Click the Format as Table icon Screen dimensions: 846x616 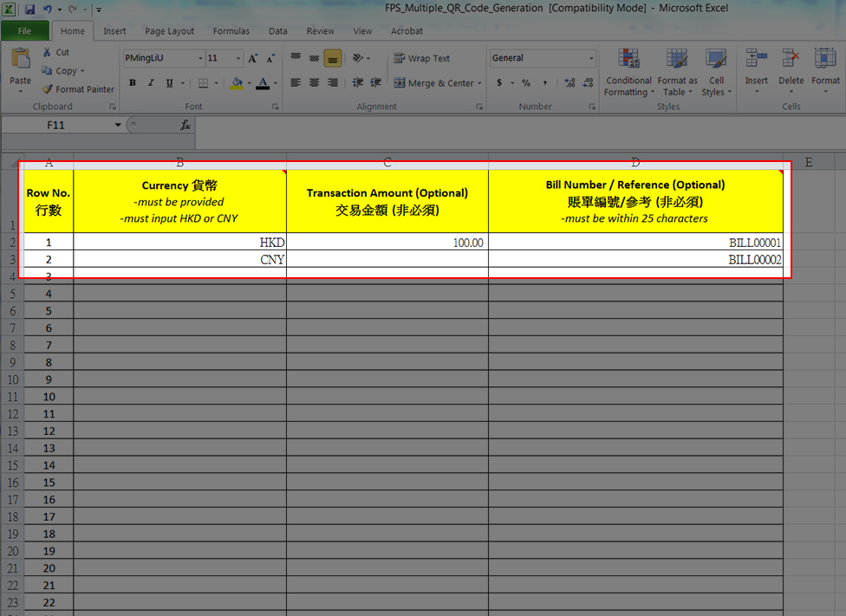(x=677, y=73)
